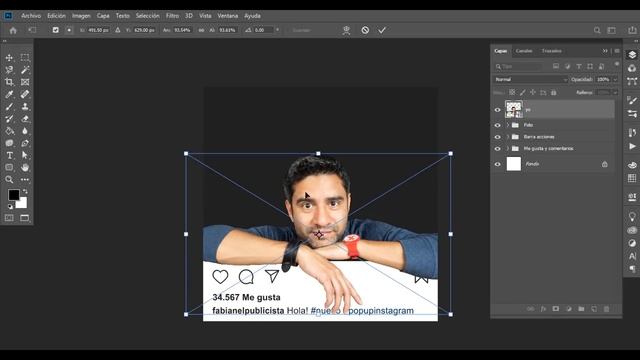The image size is (640, 360).
Task: Select the Zoom tool
Action: pos(9,180)
